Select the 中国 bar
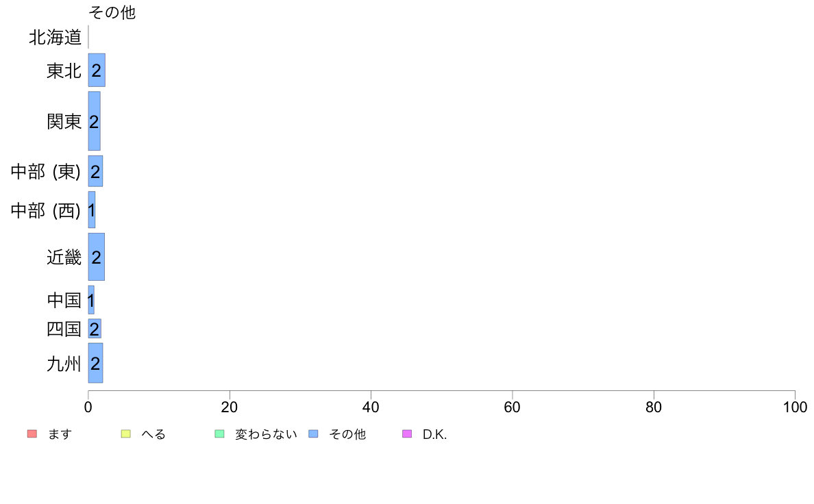Image resolution: width=814 pixels, height=504 pixels. coord(91,300)
